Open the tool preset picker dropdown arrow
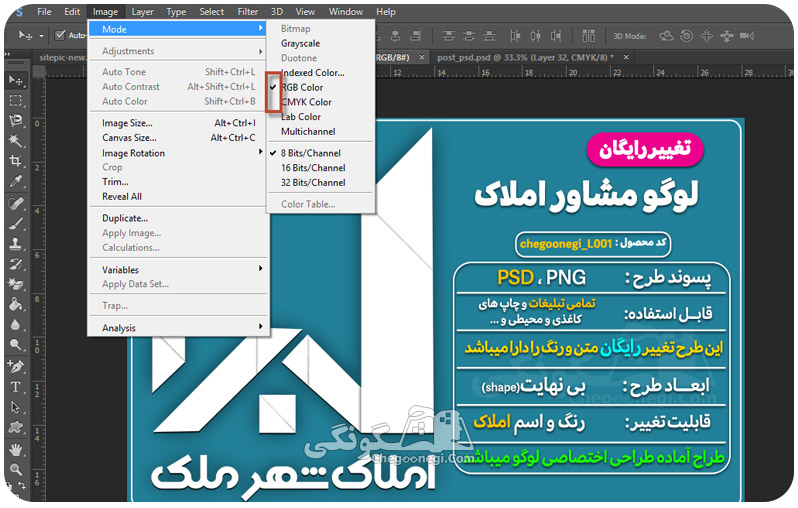The width and height of the screenshot is (798, 508). tap(41, 36)
